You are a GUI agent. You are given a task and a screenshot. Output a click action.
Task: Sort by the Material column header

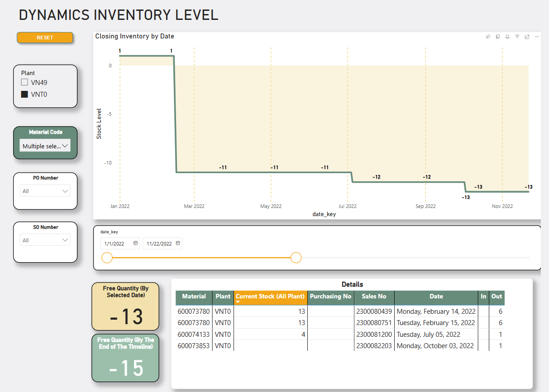click(194, 297)
